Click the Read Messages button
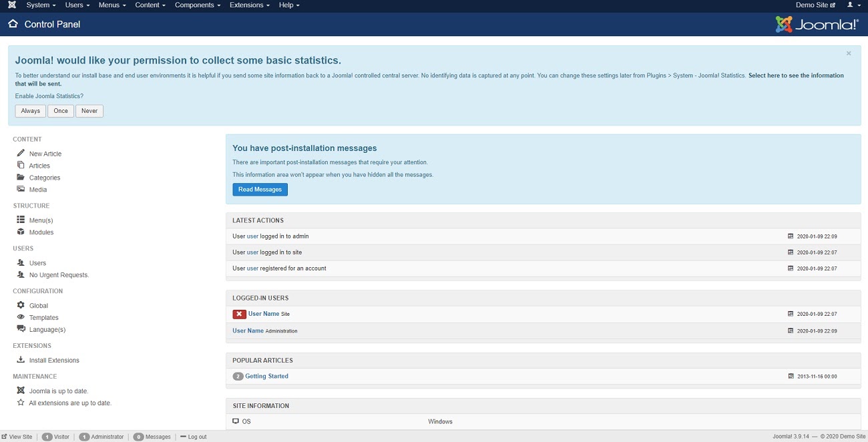Viewport: 868px width, 442px height. pyautogui.click(x=260, y=190)
